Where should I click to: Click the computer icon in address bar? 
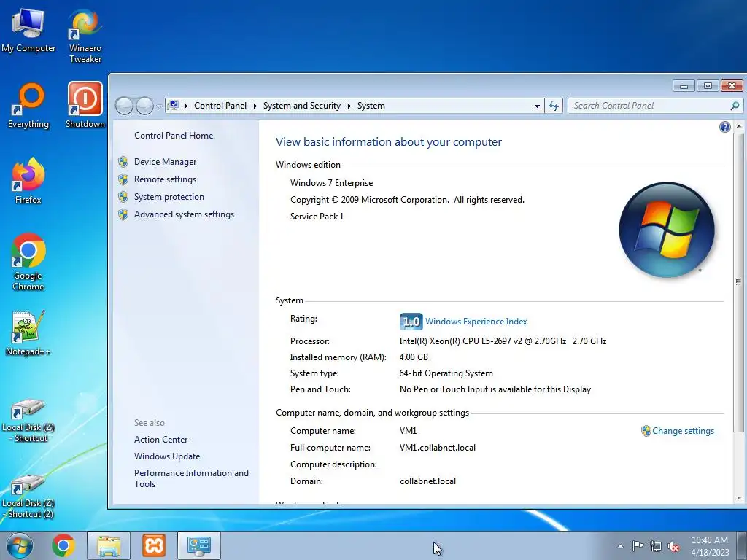pyautogui.click(x=174, y=105)
